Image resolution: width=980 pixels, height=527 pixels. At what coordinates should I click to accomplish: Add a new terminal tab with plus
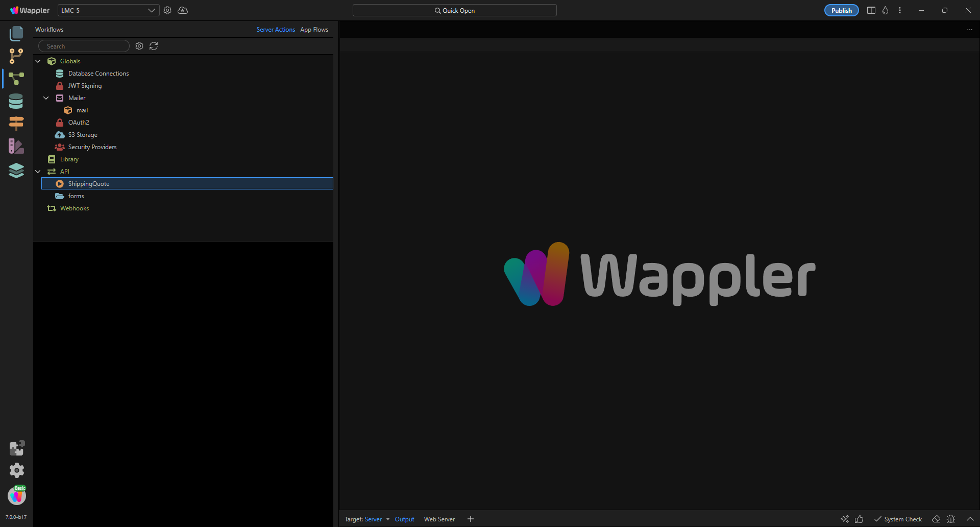[471, 519]
